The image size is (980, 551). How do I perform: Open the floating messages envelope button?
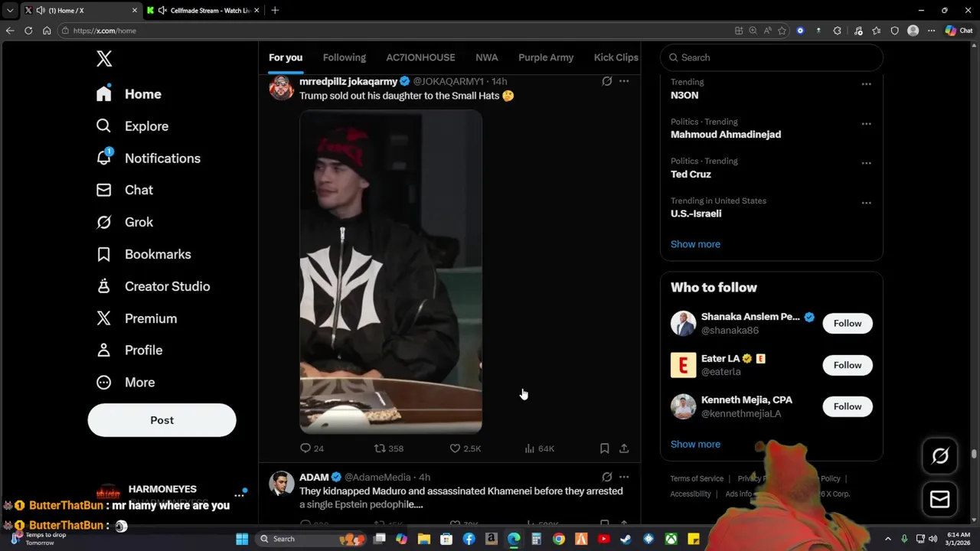click(940, 500)
